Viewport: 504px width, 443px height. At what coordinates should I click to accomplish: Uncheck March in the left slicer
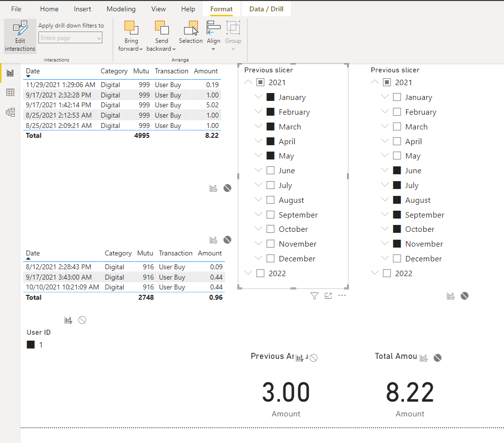click(271, 127)
